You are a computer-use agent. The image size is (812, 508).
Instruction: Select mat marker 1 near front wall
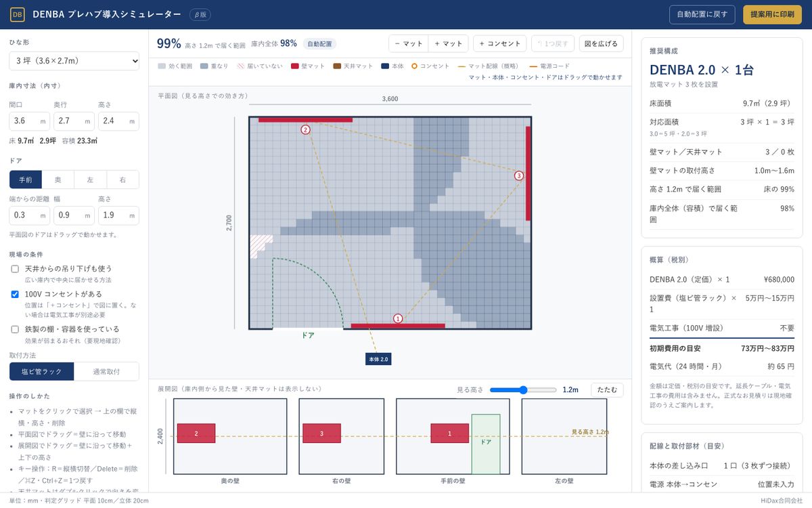pyautogui.click(x=398, y=318)
